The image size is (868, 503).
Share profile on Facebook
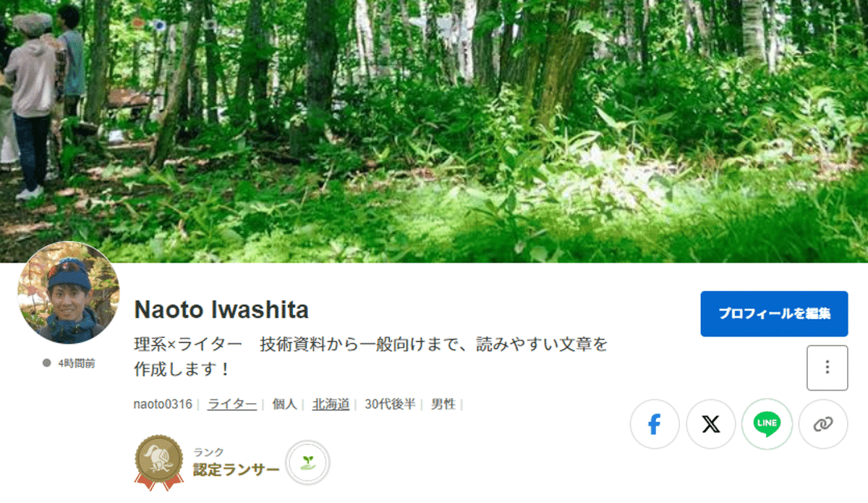coord(655,424)
